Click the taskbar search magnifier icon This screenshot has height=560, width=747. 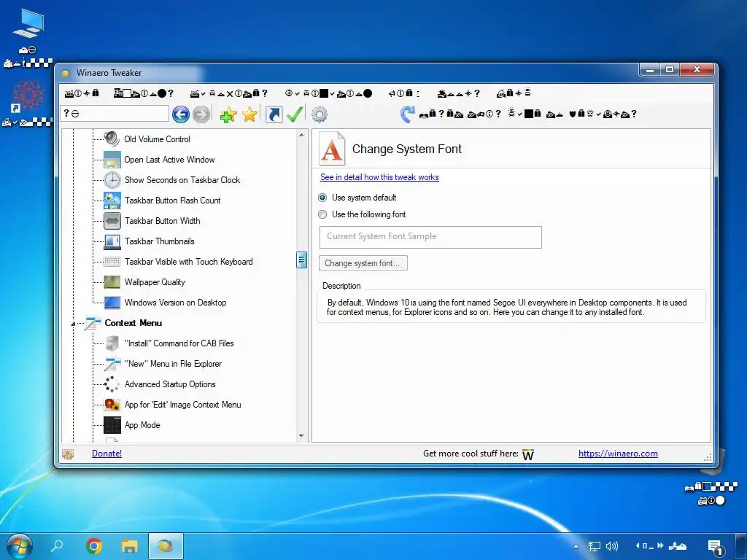[x=57, y=545]
